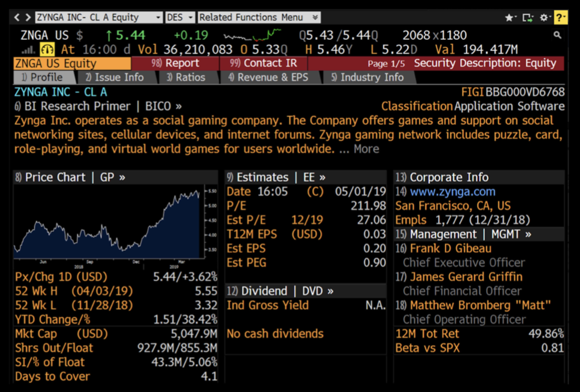580x392 pixels.
Task: Click the Est PEG value 0.90
Action: (x=374, y=263)
